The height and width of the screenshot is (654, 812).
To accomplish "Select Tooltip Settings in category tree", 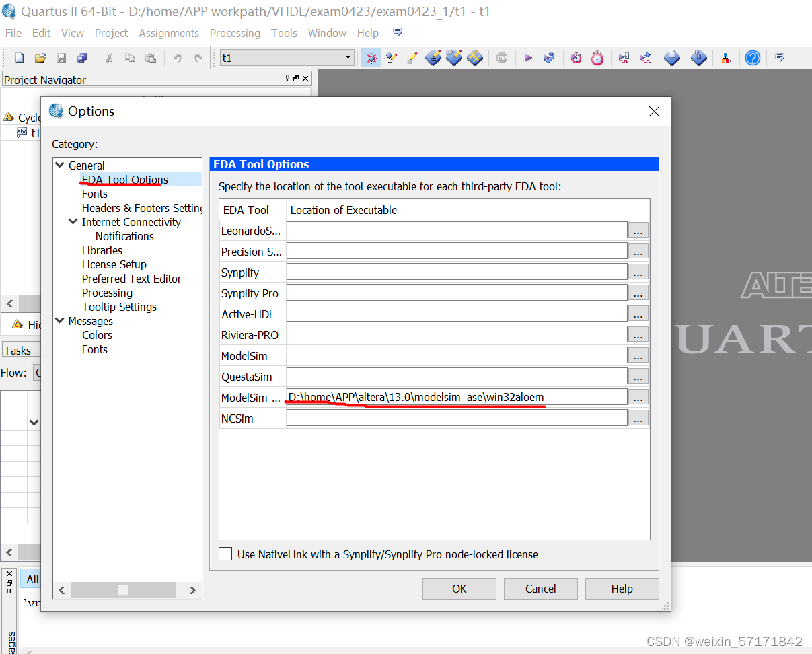I will pyautogui.click(x=119, y=307).
